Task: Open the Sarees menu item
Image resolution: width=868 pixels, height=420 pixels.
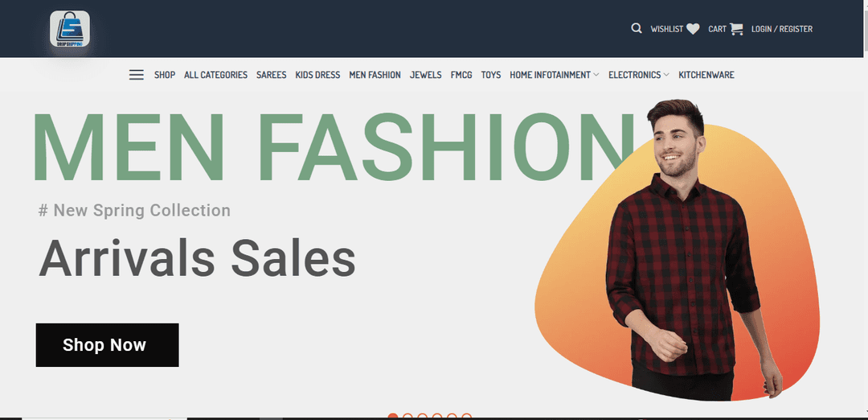Action: pyautogui.click(x=272, y=75)
